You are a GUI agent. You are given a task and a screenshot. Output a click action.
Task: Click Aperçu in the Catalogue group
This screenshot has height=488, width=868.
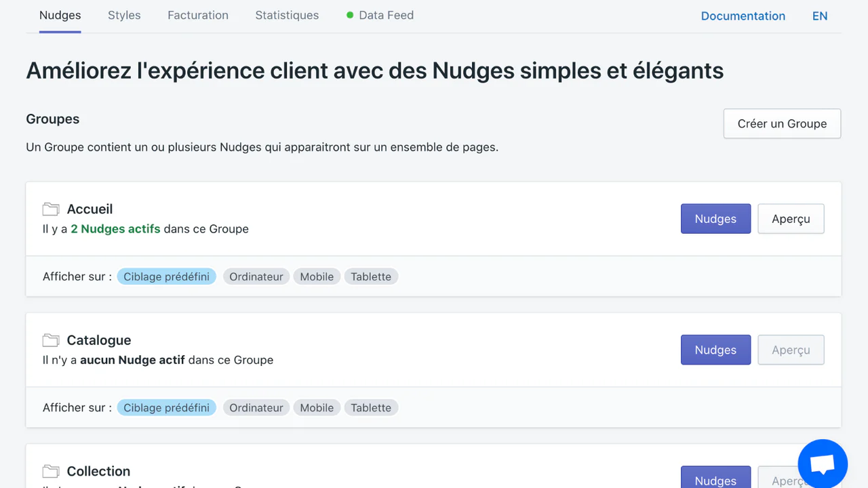791,350
